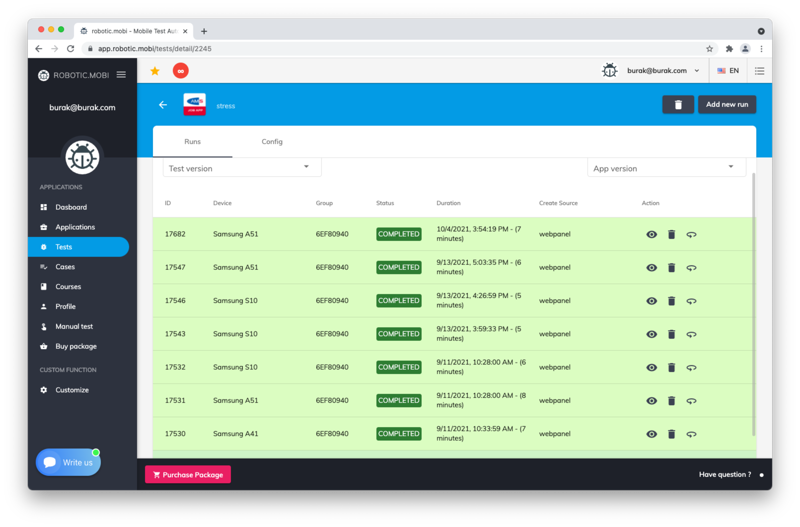800x527 pixels.
Task: Delete run 17532 using its trash icon
Action: click(671, 367)
